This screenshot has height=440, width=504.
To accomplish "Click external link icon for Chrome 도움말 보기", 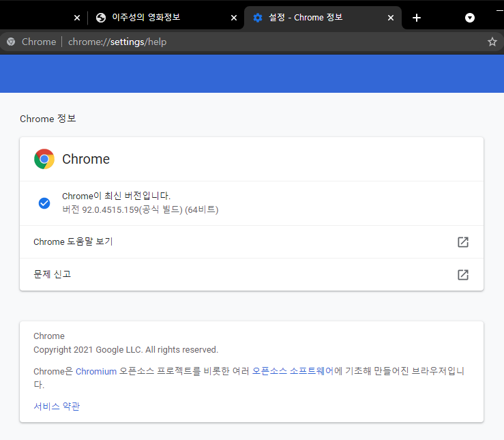I will click(463, 242).
